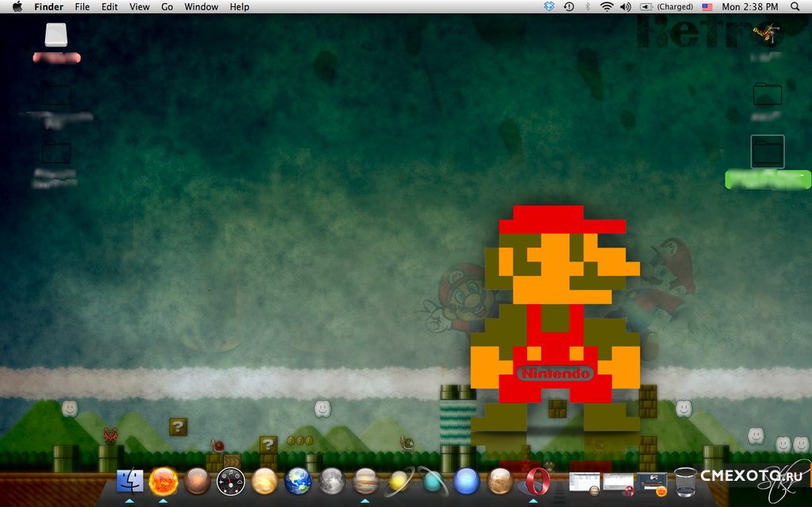The height and width of the screenshot is (507, 812).
Task: Show the Wi-Fi status menu
Action: click(606, 6)
